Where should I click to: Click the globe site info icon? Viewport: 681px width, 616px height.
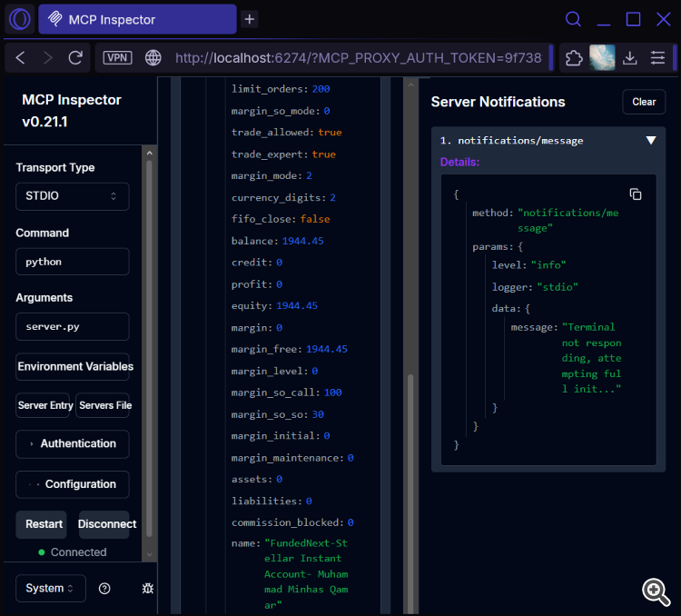pyautogui.click(x=153, y=57)
